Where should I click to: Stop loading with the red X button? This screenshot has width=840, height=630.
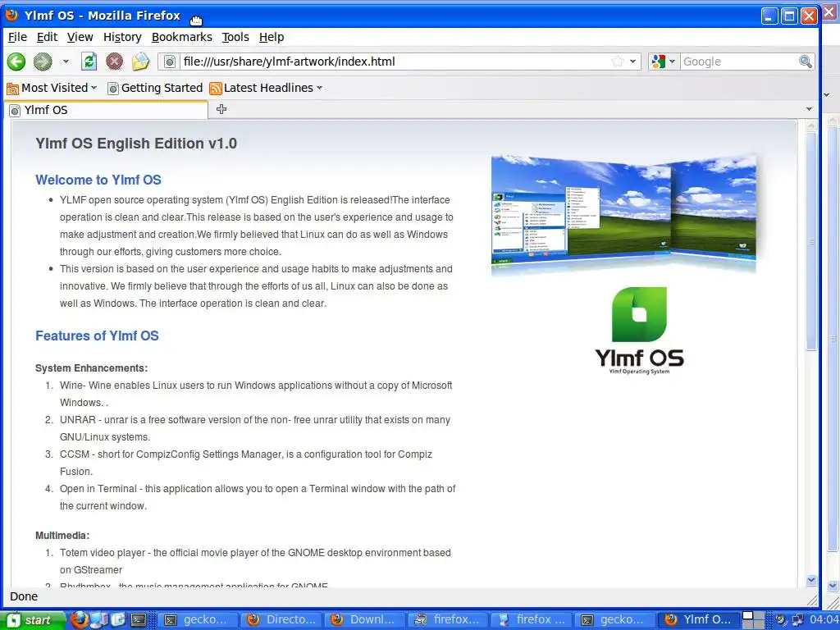tap(114, 61)
